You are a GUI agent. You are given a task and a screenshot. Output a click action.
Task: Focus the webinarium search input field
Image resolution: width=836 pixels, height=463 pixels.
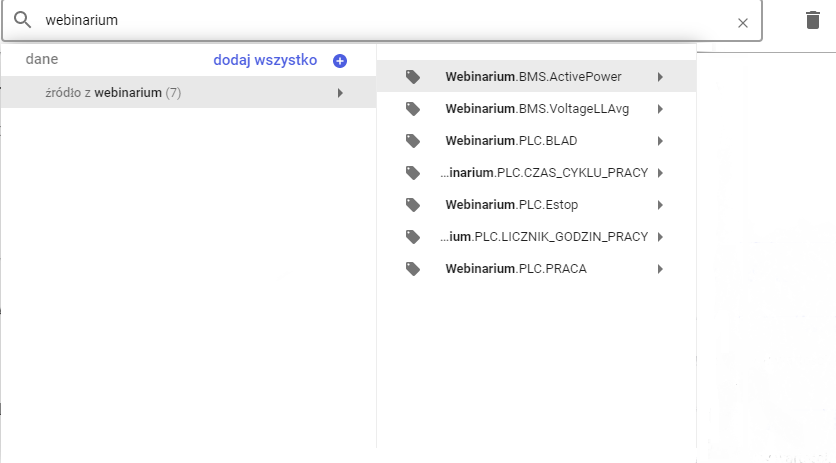381,20
